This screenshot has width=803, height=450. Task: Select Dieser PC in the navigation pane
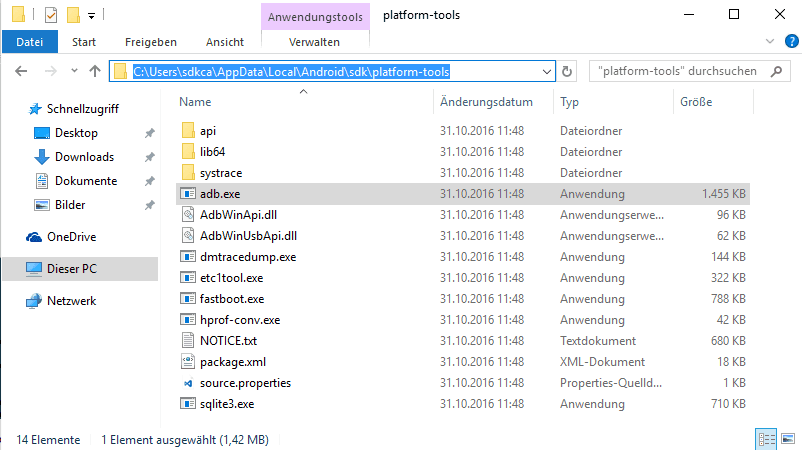click(80, 269)
